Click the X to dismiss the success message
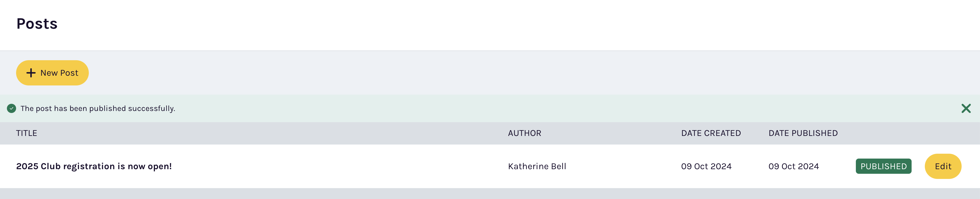This screenshot has height=199, width=980. pyautogui.click(x=966, y=108)
